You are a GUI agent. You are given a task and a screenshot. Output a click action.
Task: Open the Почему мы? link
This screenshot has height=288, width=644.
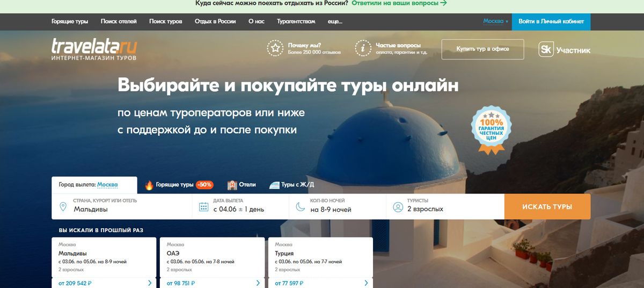[305, 46]
